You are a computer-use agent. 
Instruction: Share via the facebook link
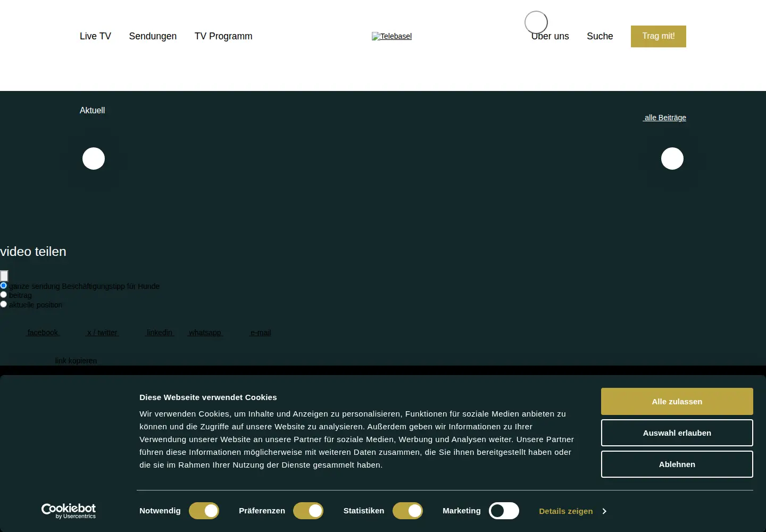(43, 332)
